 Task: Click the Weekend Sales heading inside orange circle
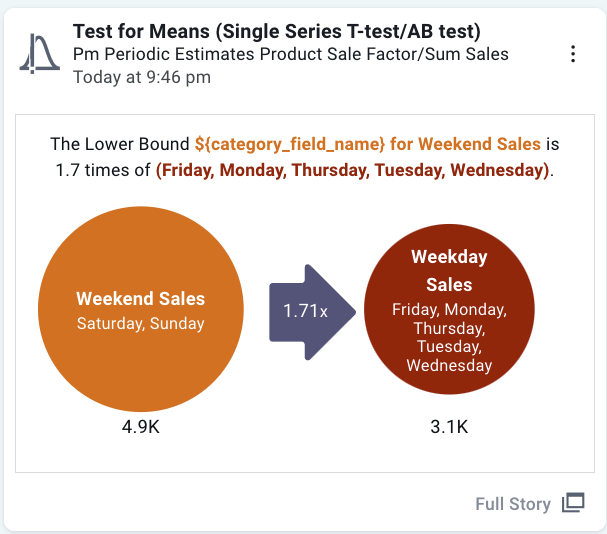141,298
